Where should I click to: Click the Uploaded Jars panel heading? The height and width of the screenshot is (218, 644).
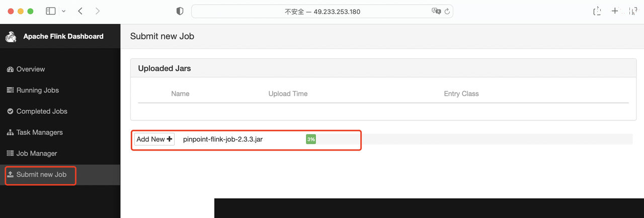(x=165, y=68)
